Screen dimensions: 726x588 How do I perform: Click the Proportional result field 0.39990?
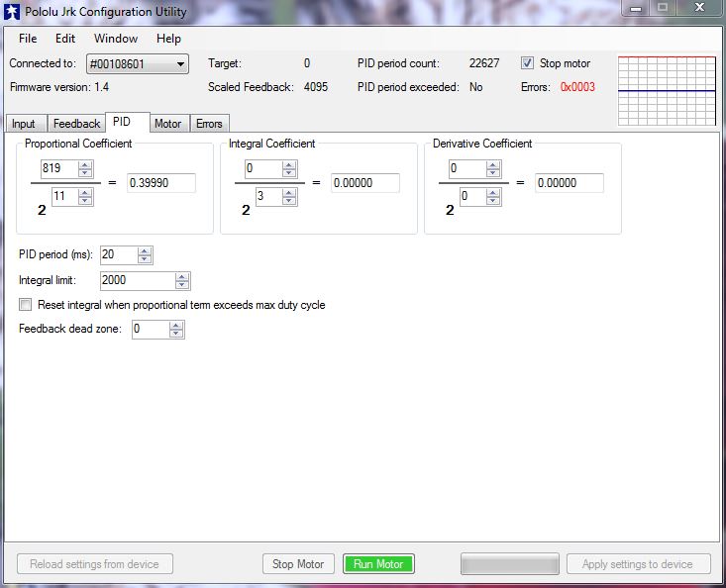pos(161,183)
